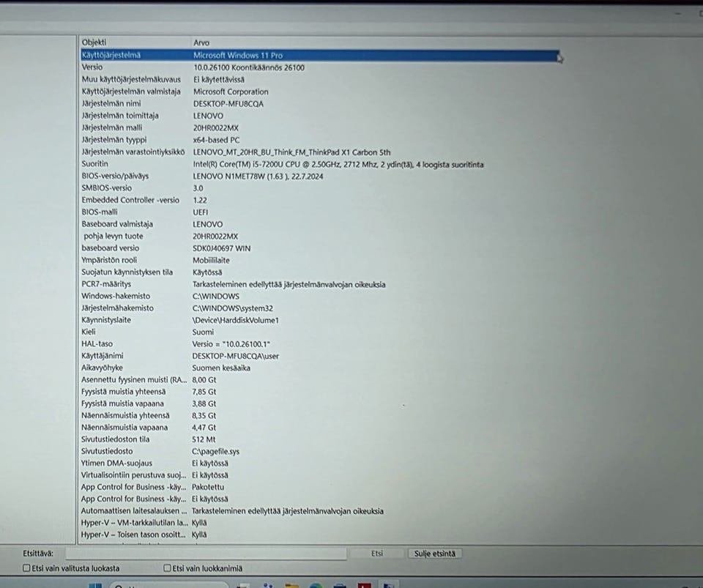
Task: Select 'Muu käyttöjärjestelmäkuvaus' row
Action: click(131, 79)
